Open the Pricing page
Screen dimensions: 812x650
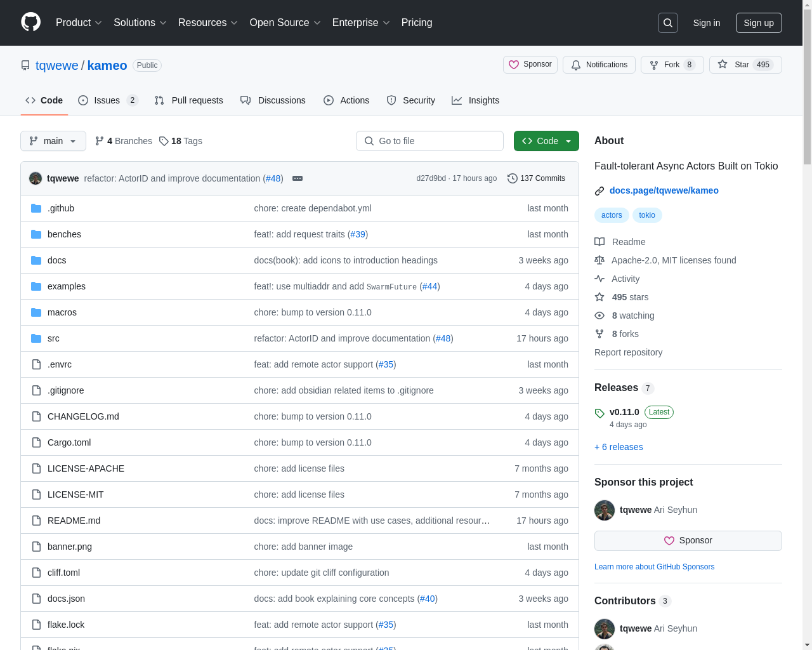[417, 23]
